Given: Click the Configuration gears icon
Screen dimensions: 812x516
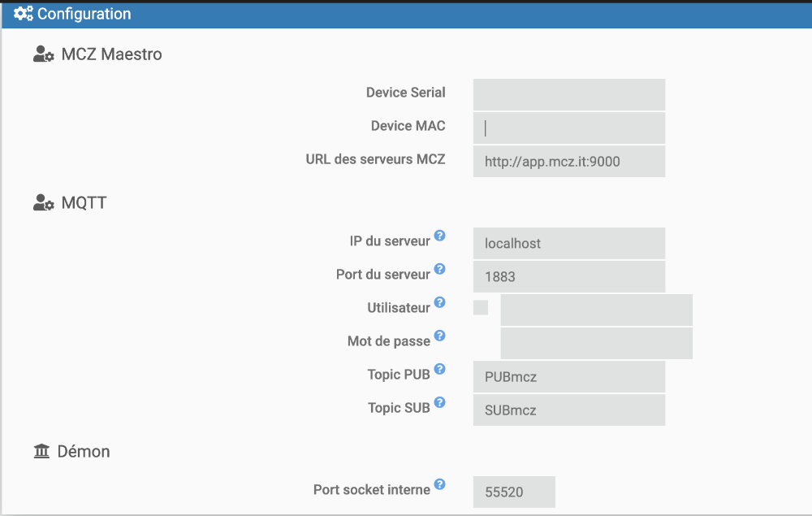Looking at the screenshot, I should [x=23, y=14].
